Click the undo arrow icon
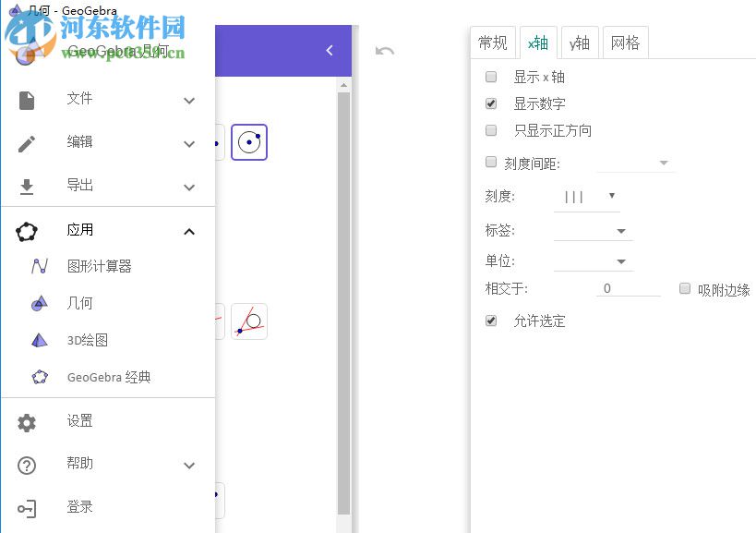 click(385, 51)
